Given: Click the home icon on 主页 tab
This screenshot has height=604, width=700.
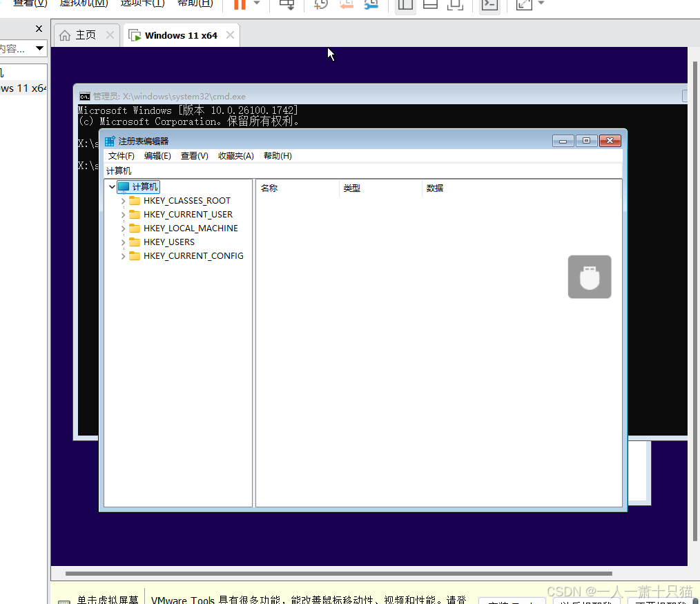Looking at the screenshot, I should [65, 35].
